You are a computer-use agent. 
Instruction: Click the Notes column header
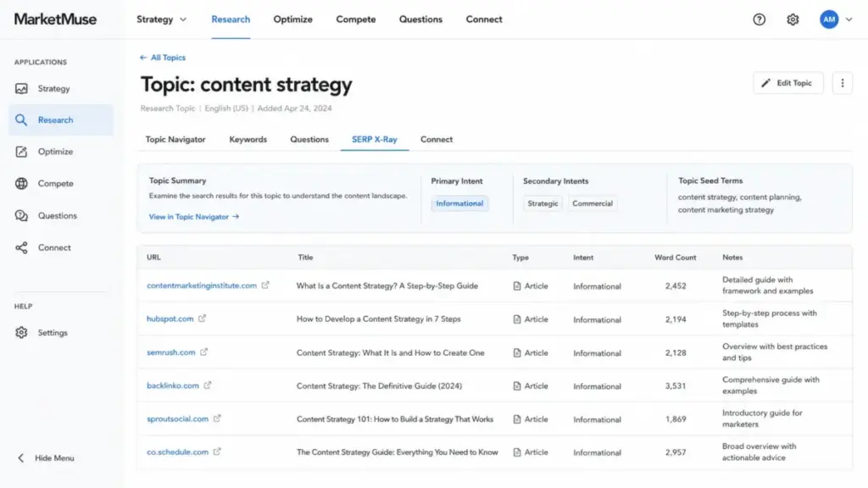point(732,258)
